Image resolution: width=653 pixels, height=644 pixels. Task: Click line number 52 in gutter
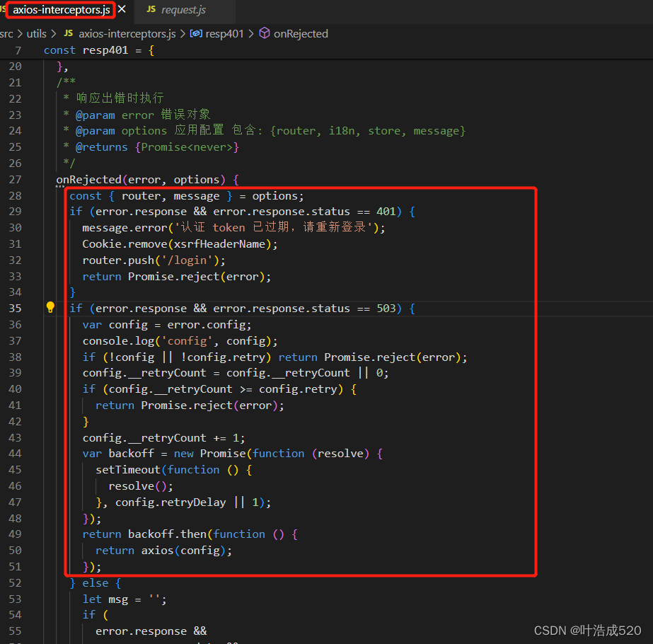click(15, 582)
